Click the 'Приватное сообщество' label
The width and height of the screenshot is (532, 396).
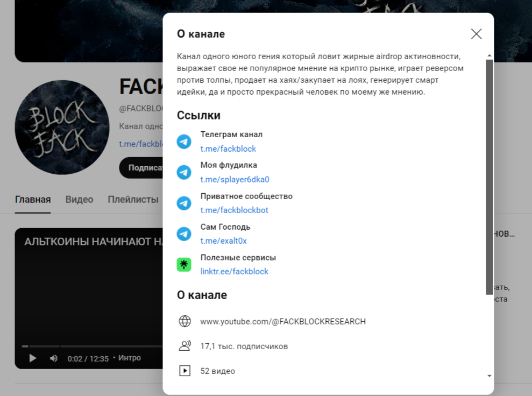[x=246, y=196]
